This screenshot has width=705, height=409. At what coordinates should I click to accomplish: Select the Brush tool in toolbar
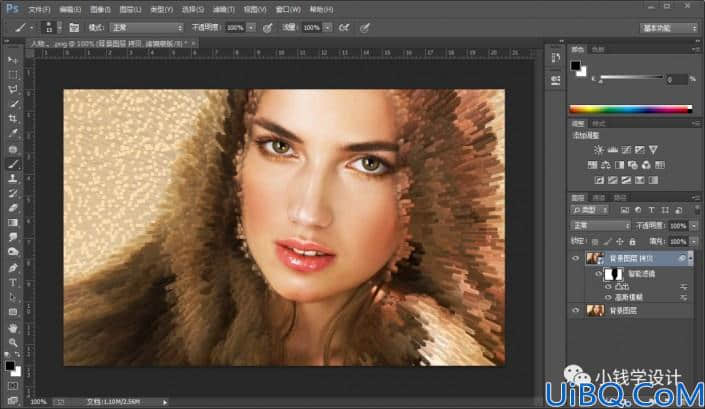pos(13,164)
